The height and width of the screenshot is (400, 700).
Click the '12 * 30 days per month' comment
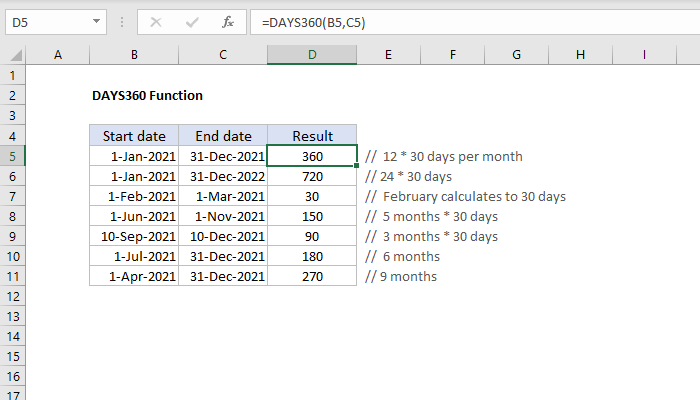444,156
